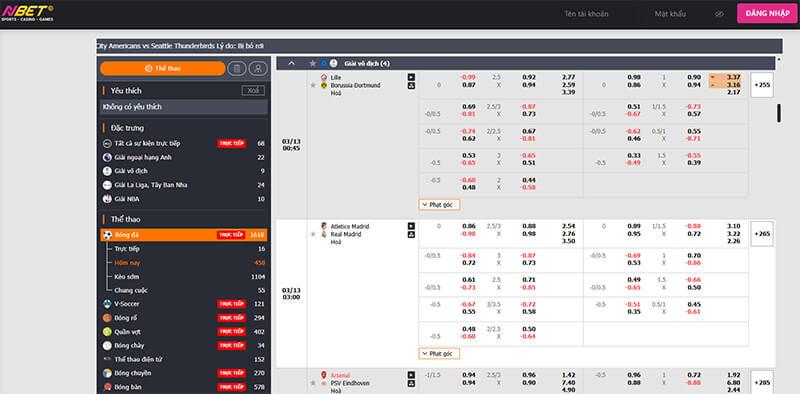Focus the Tên tài khoản username field
The width and height of the screenshot is (800, 394).
[587, 14]
